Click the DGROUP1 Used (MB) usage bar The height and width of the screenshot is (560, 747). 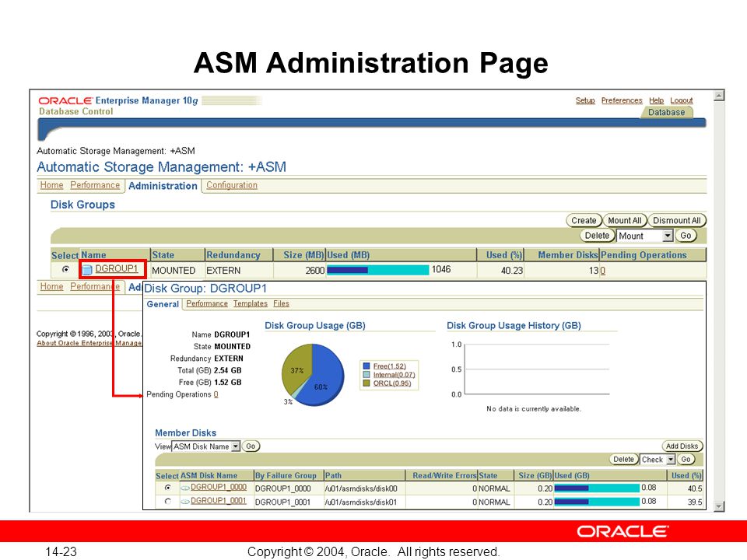click(378, 270)
